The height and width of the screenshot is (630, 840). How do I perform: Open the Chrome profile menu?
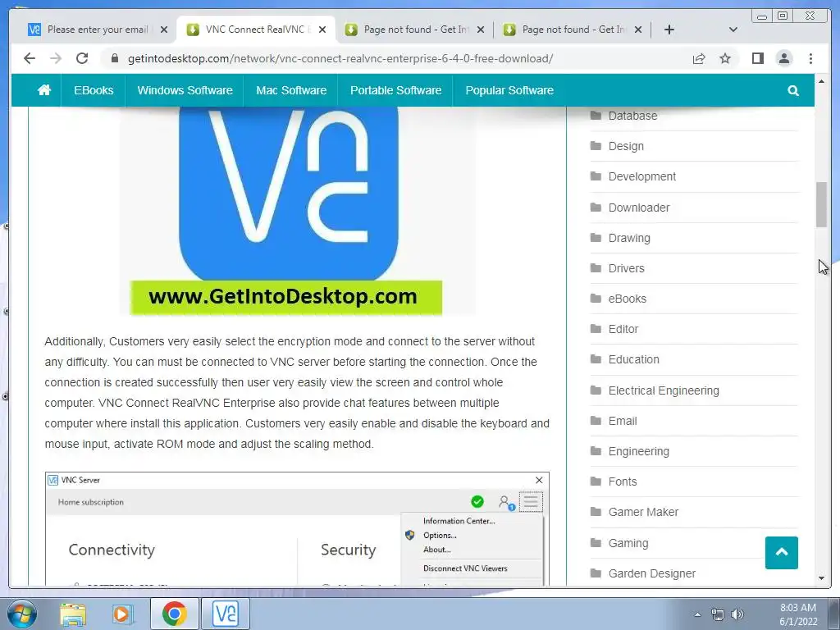[783, 58]
